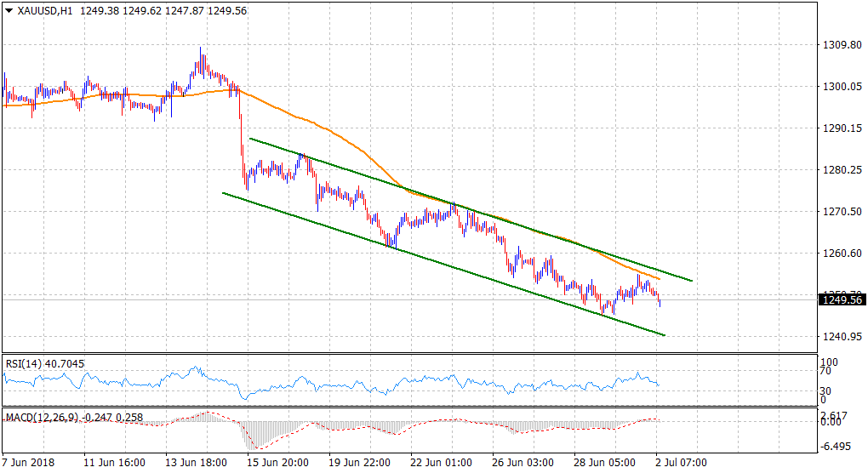Screen dimensions: 868x473
Task: Click the 1240.95 price axis label
Action: pos(839,337)
